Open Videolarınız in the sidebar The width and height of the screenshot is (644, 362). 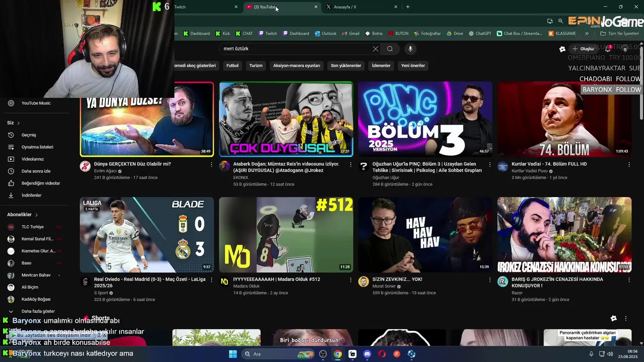click(33, 159)
